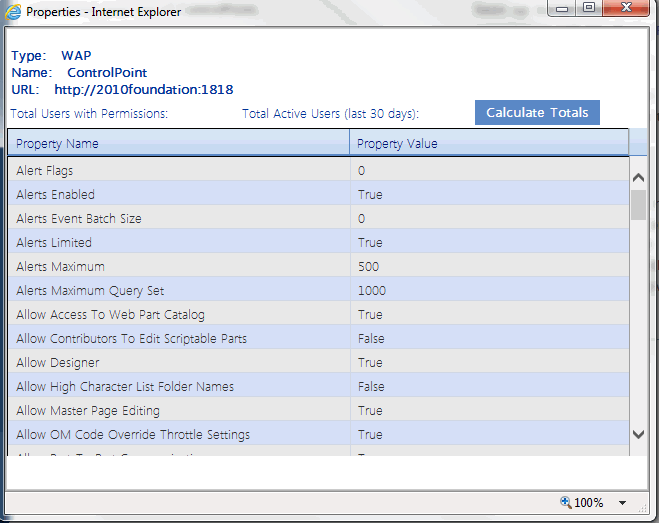
Task: Click the scrollbar down arrow
Action: point(638,434)
